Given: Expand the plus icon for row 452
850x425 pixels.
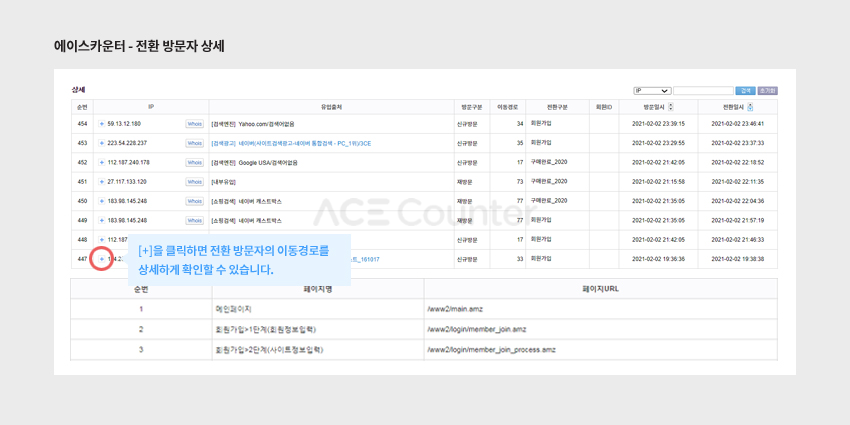Looking at the screenshot, I should tap(101, 163).
